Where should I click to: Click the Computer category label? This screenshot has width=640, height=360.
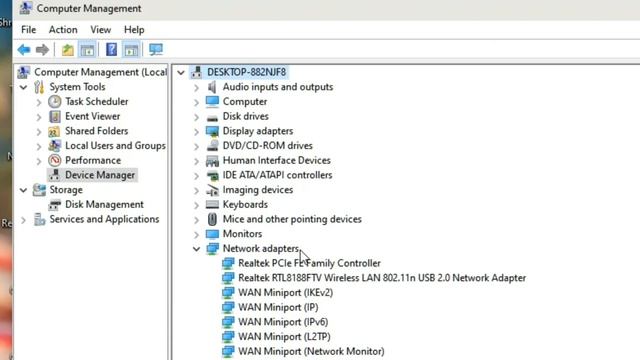pos(245,102)
